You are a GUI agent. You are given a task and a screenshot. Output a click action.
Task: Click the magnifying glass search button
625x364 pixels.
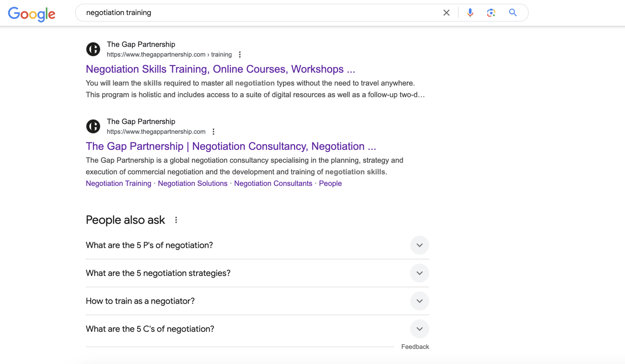513,13
